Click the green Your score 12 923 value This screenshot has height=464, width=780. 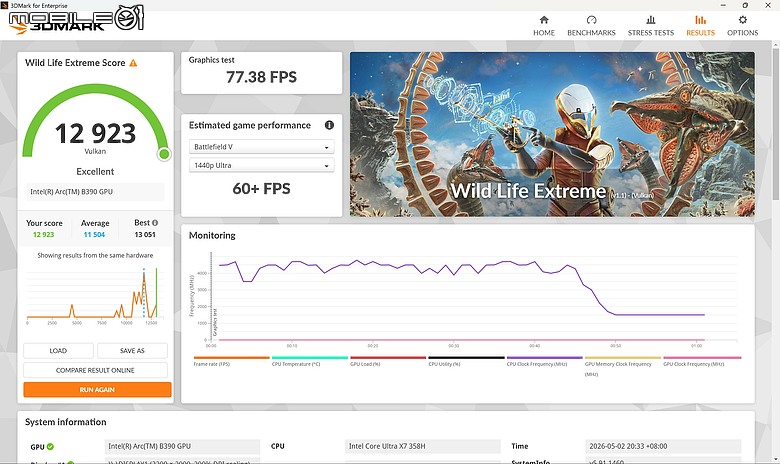(43, 235)
